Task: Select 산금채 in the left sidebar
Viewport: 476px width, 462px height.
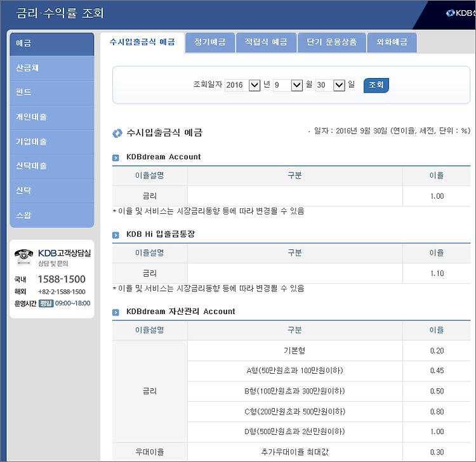Action: 52,68
